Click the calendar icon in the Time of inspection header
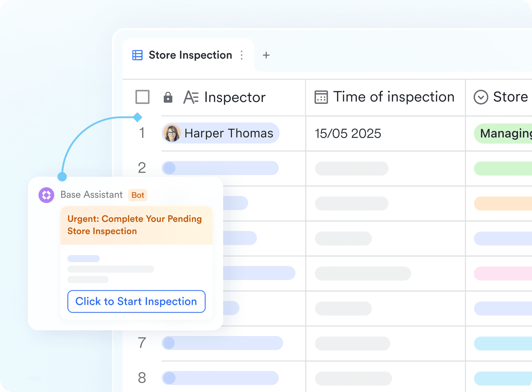 321,97
